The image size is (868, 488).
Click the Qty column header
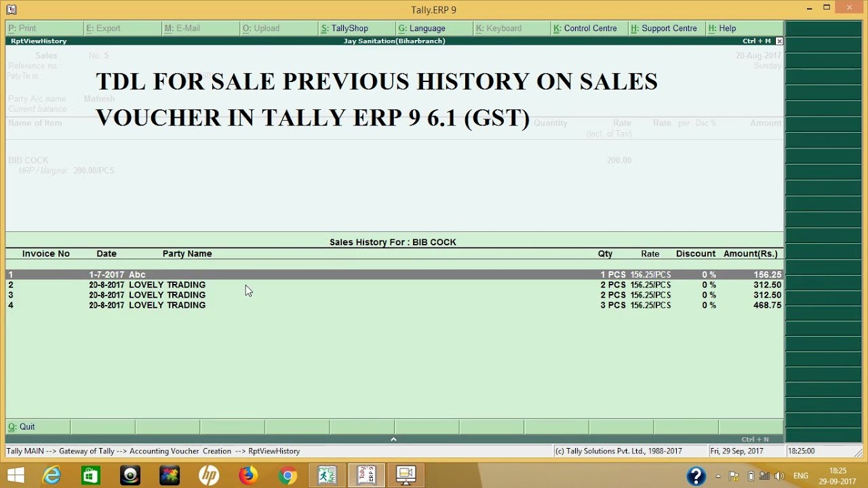click(605, 253)
